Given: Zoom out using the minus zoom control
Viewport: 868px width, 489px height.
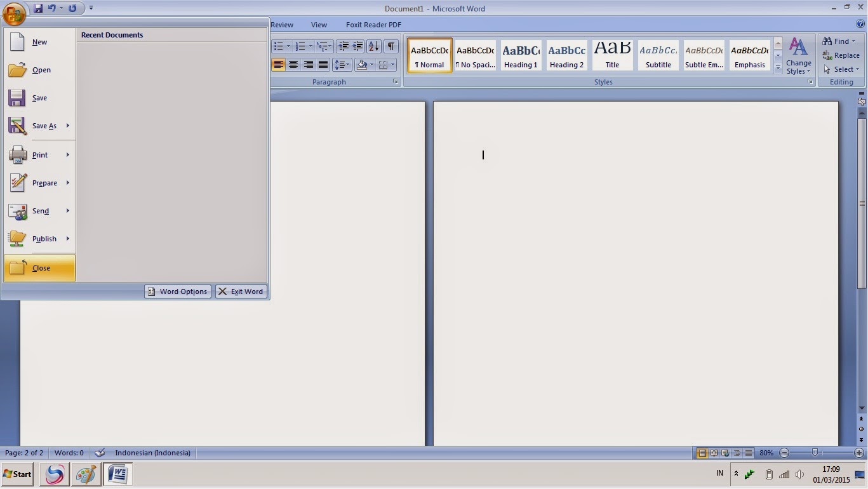Looking at the screenshot, I should click(x=785, y=453).
